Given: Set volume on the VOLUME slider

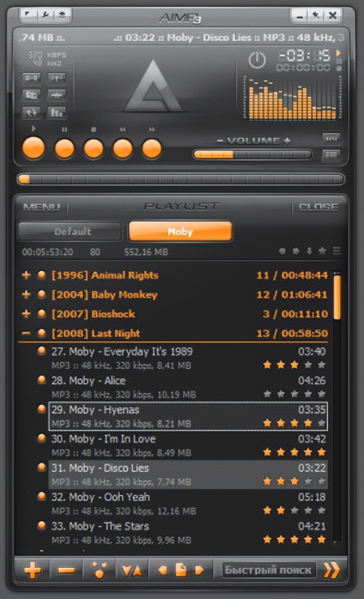Looking at the screenshot, I should (x=252, y=155).
